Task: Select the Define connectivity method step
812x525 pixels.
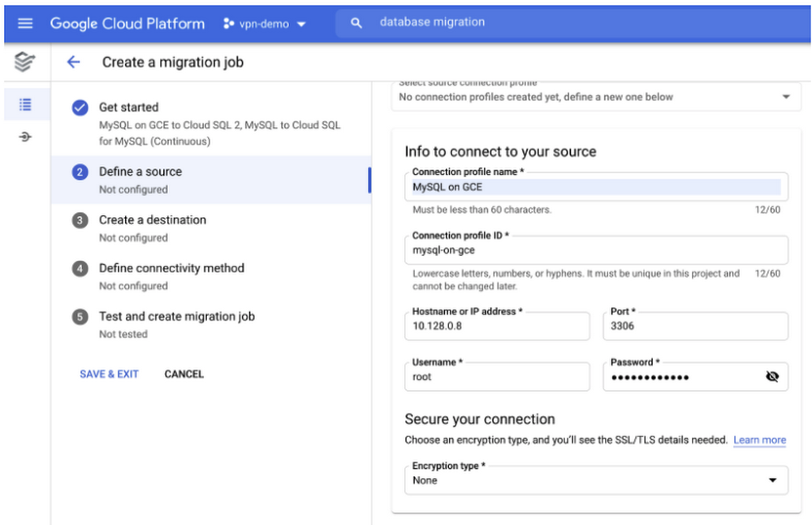Action: coord(211,276)
